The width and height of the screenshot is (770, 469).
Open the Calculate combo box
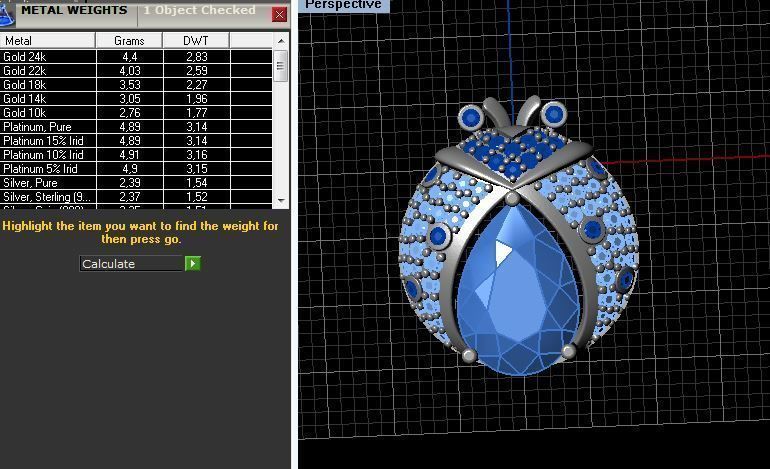coord(132,264)
